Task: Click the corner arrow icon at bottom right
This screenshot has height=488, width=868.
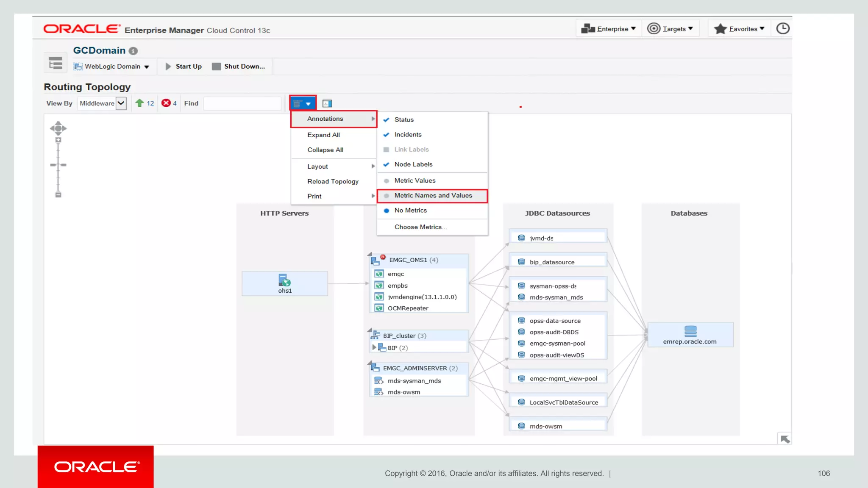Action: (785, 439)
